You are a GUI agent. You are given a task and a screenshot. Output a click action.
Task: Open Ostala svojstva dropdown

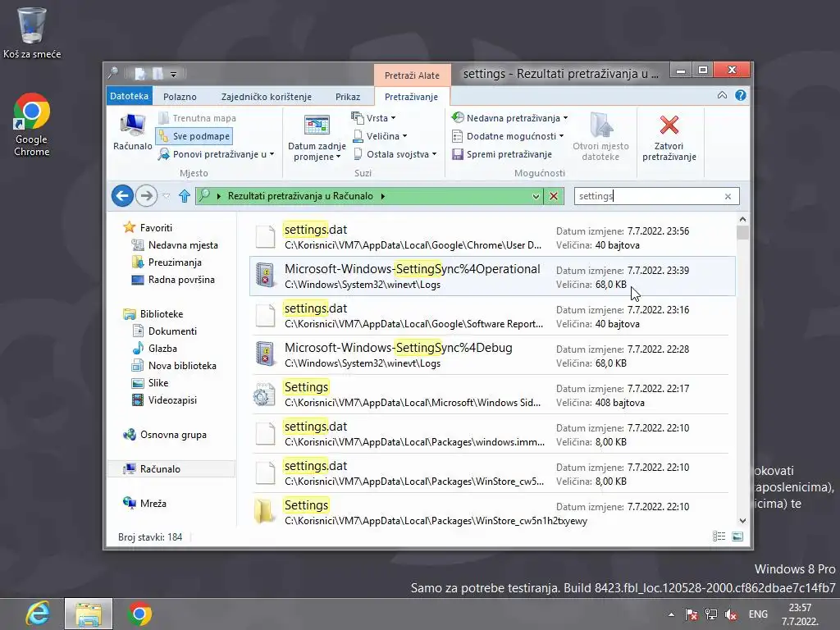395,154
